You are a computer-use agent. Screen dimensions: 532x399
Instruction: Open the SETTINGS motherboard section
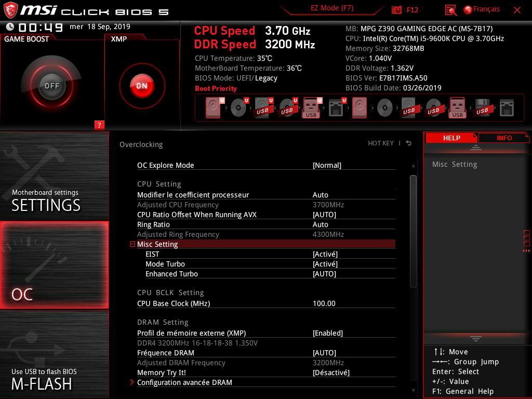[x=54, y=176]
